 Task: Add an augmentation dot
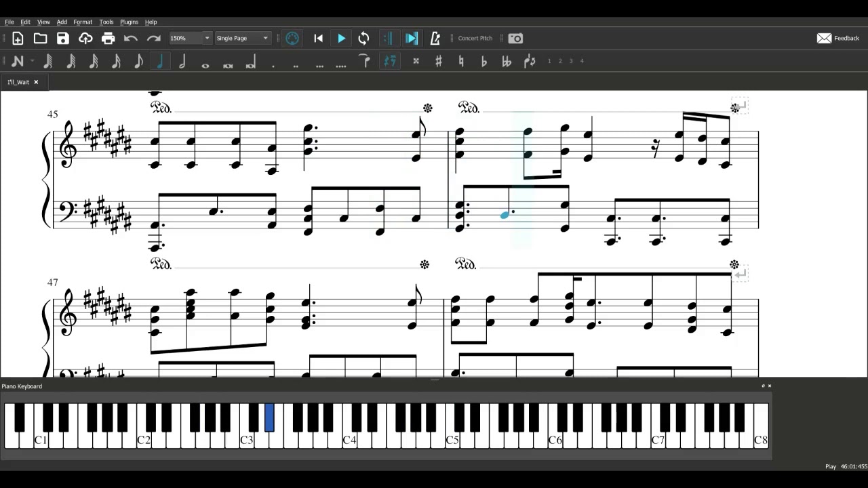tap(273, 65)
